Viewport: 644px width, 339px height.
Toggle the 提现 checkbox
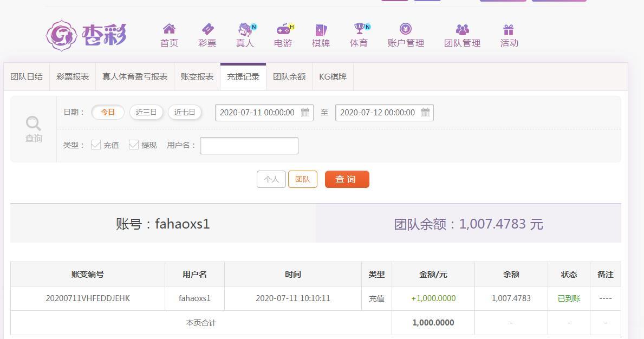pos(133,145)
